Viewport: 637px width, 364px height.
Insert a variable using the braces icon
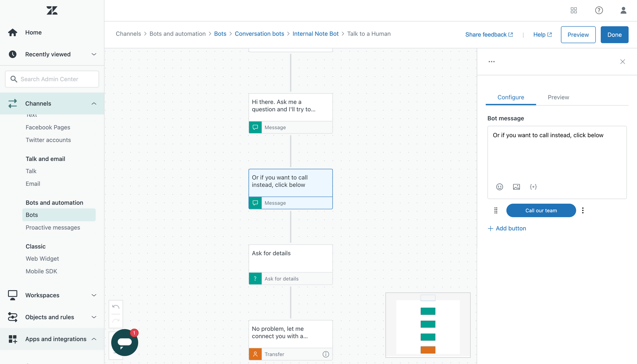point(533,187)
